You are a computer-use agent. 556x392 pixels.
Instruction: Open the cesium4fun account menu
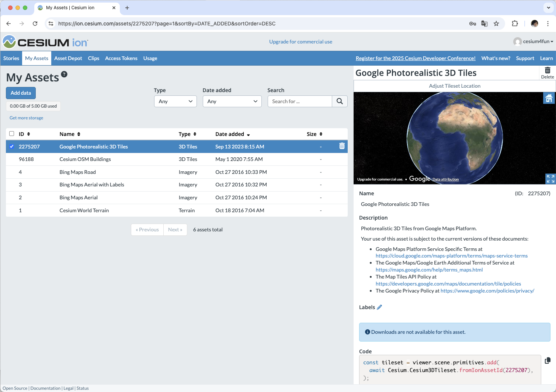coord(534,42)
